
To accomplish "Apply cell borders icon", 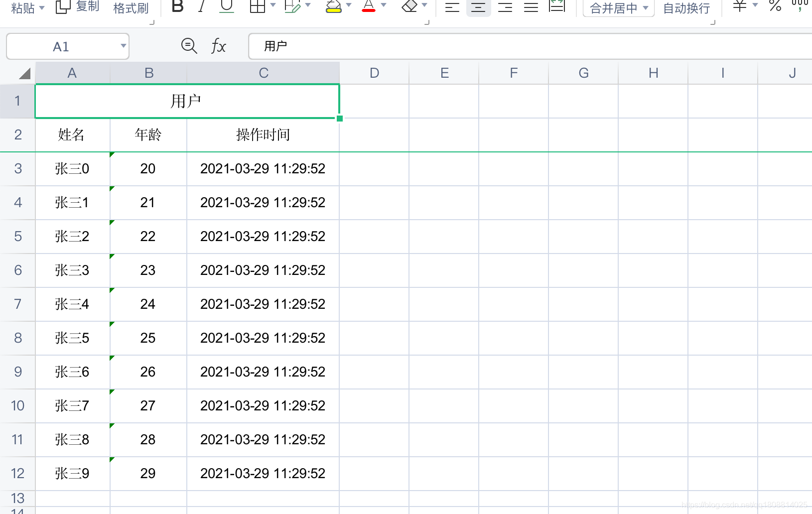I will (258, 6).
